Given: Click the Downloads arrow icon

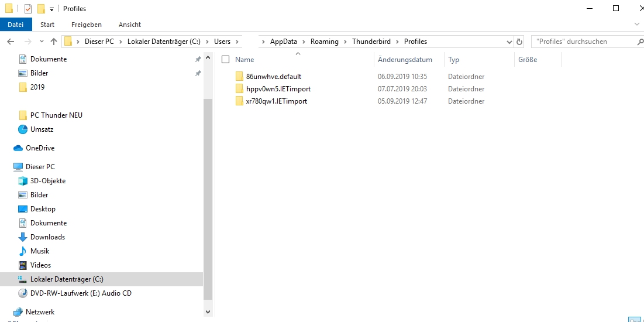Looking at the screenshot, I should pos(23,237).
